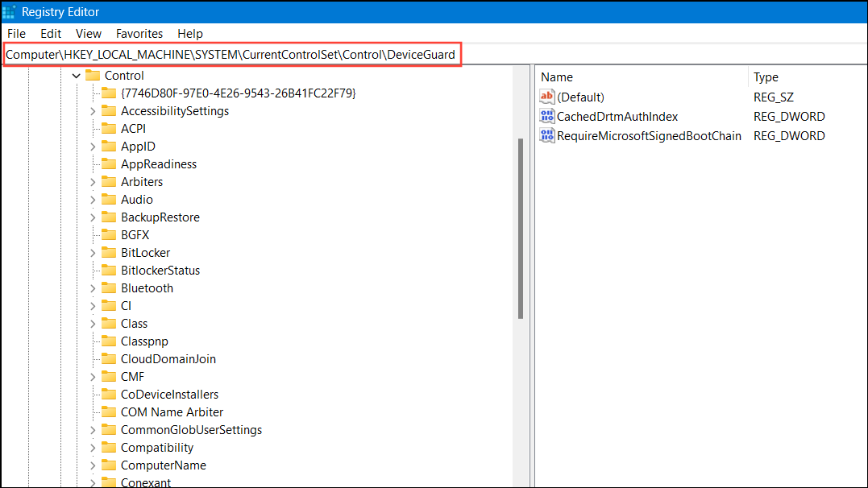Click the (Default) string value icon
868x488 pixels.
tap(547, 97)
